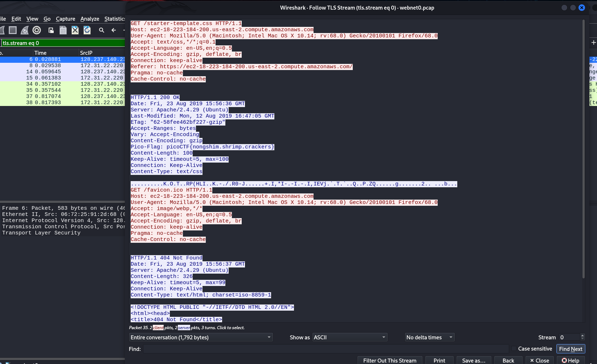Click the find packet magnifier icon
The height and width of the screenshot is (364, 597).
[x=102, y=30]
